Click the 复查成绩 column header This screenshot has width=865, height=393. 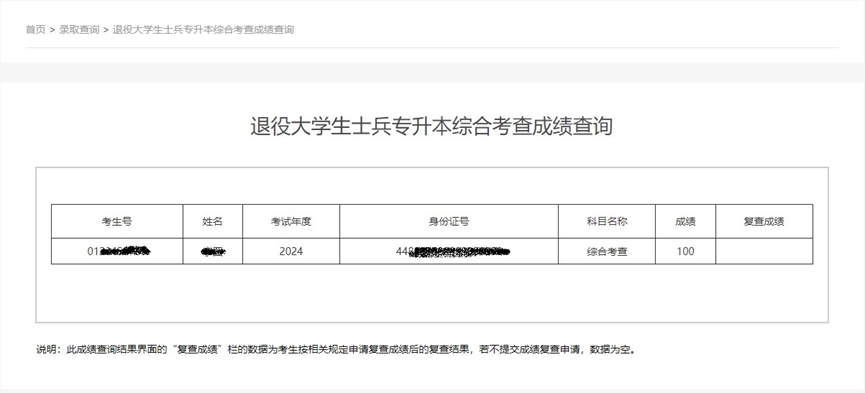[x=764, y=221]
